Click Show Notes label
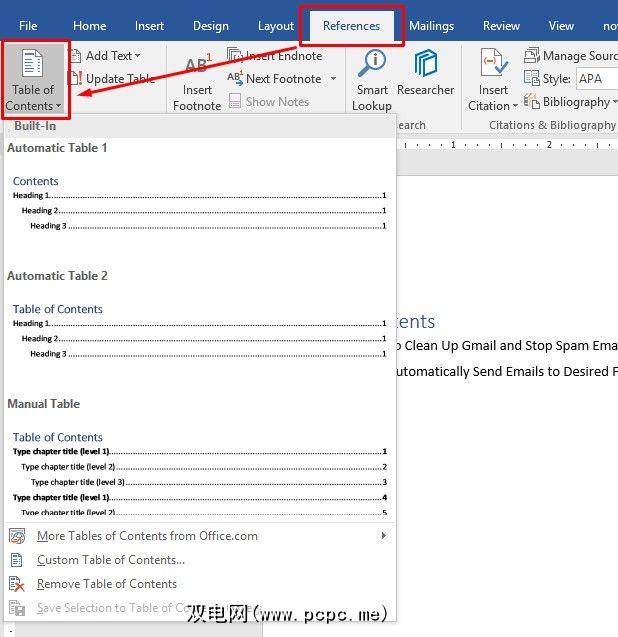 coord(277,102)
